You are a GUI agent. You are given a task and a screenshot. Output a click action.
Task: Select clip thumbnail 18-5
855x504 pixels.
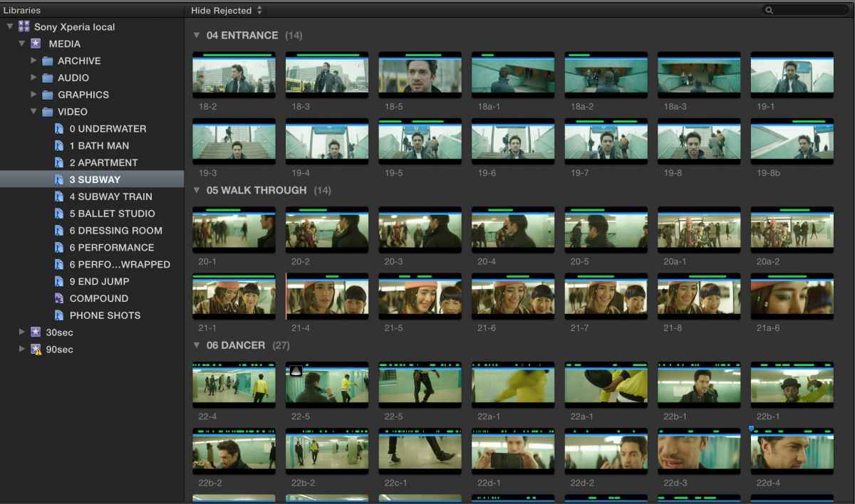click(420, 75)
